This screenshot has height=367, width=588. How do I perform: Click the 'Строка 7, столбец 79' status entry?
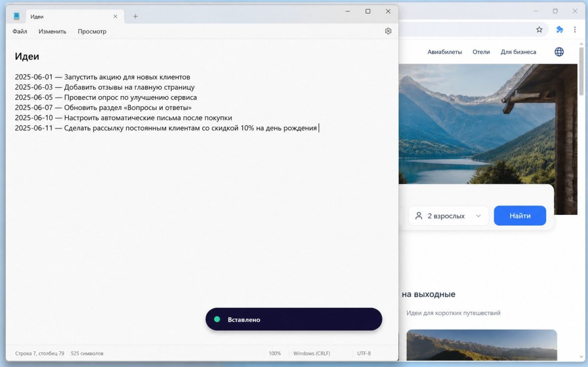pyautogui.click(x=40, y=353)
